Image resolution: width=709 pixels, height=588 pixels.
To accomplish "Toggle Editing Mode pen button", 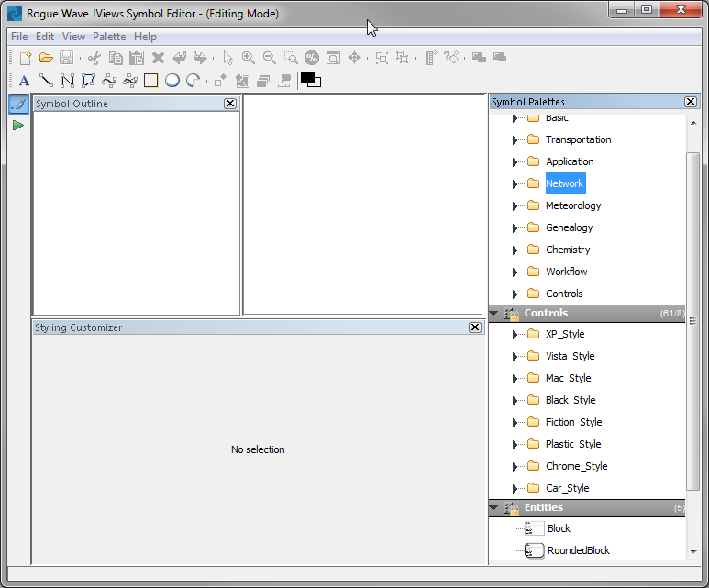I will click(18, 105).
